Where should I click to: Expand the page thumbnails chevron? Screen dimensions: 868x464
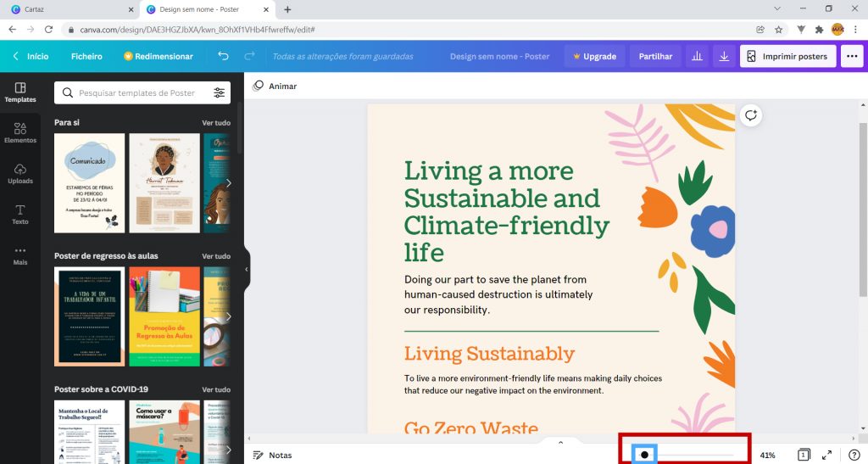point(560,443)
